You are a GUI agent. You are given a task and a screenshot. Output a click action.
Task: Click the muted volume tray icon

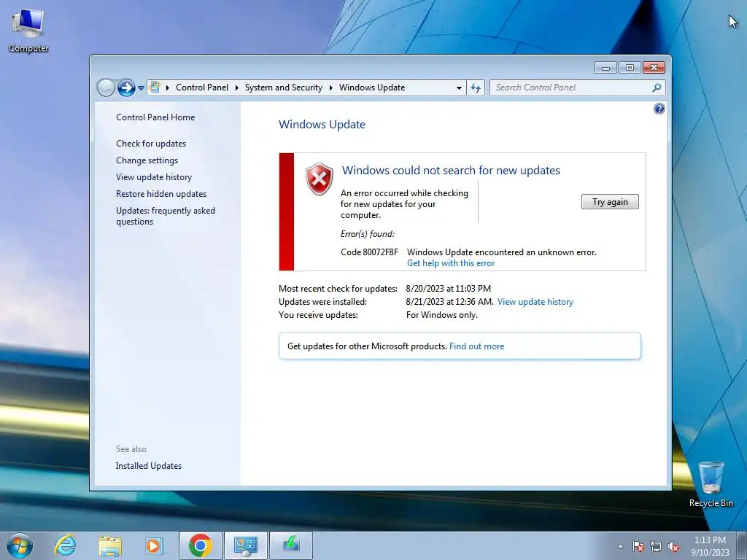673,546
